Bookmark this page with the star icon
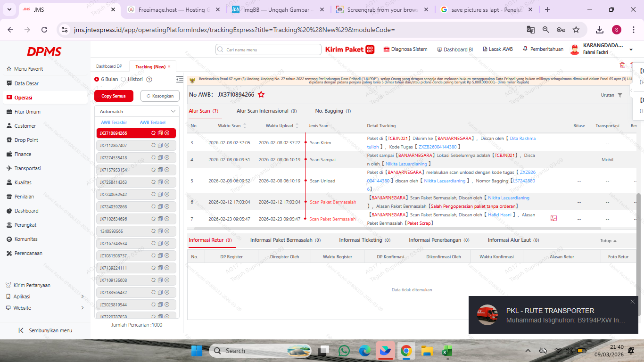 coord(576,30)
